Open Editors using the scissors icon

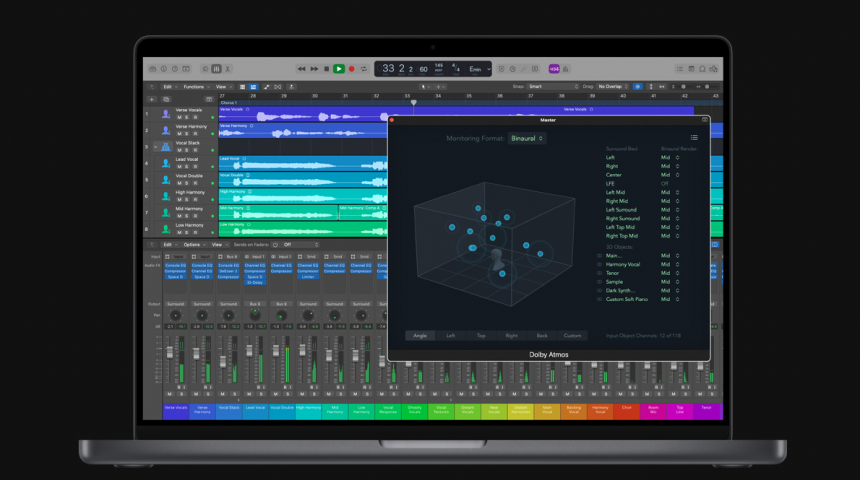pyautogui.click(x=228, y=69)
